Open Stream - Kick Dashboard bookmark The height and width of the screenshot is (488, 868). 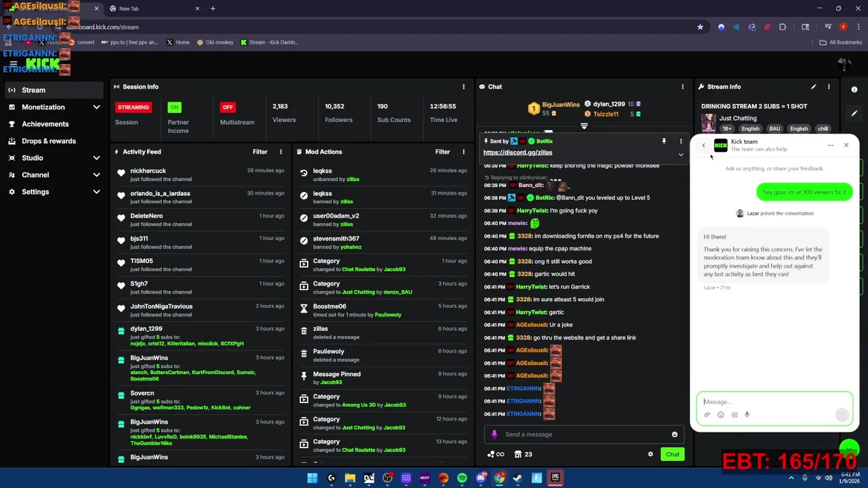click(x=269, y=42)
